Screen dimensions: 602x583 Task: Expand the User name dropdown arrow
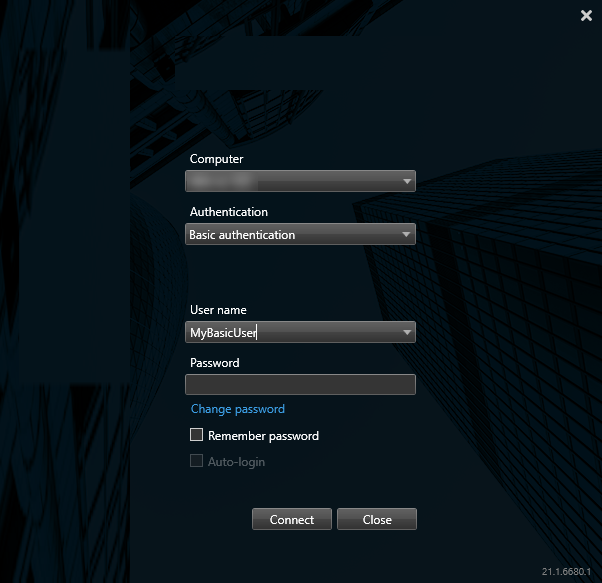click(407, 333)
